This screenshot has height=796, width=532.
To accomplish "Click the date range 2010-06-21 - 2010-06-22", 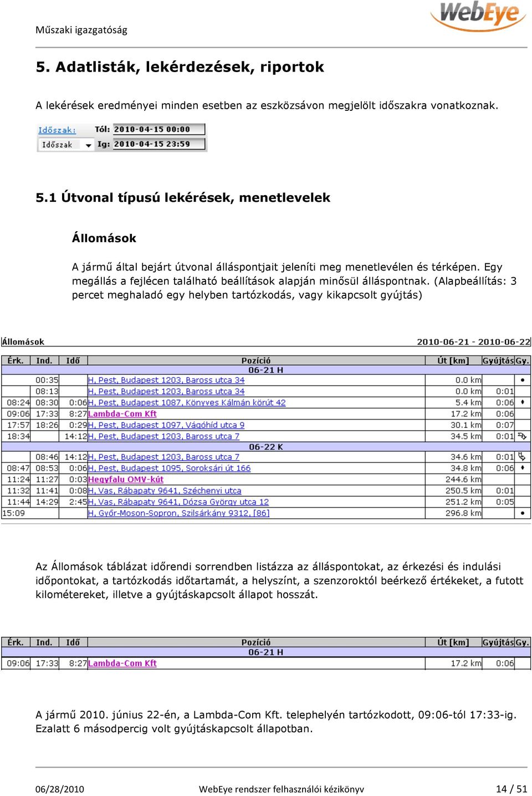I will 474,342.
